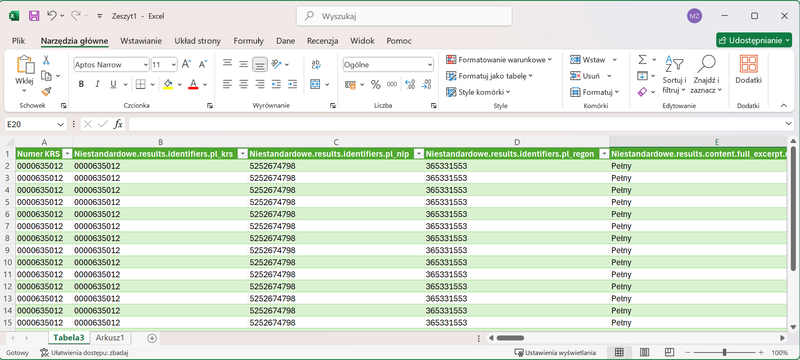
Task: Open the Formuły ribbon tab
Action: (248, 41)
